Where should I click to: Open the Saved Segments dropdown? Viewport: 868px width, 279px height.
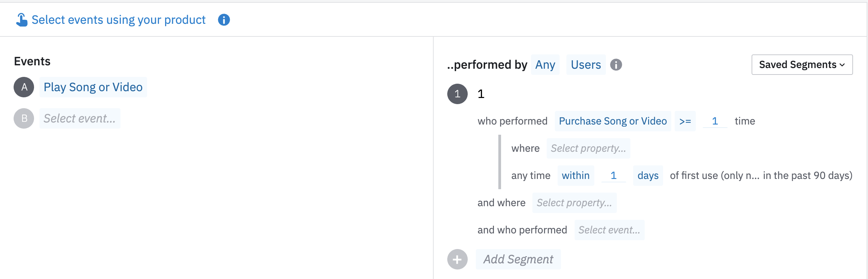(802, 65)
